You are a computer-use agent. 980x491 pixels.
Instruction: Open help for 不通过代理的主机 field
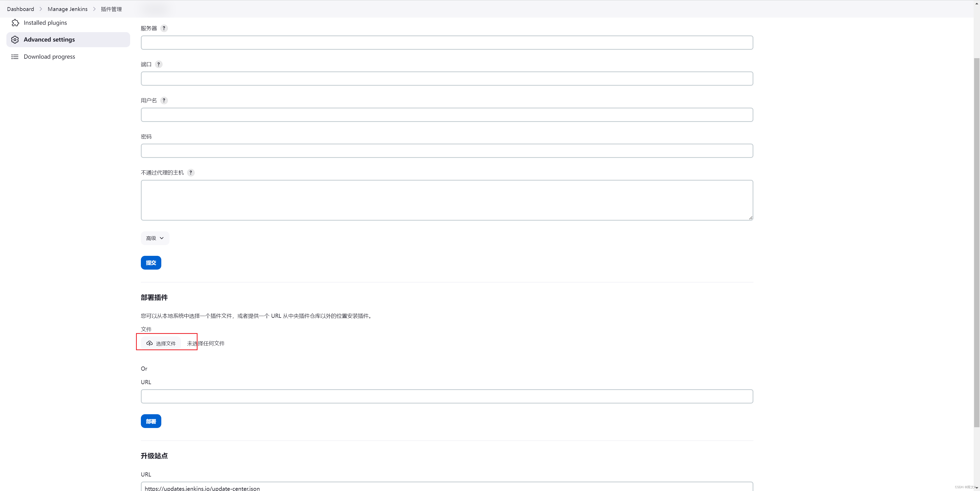pos(191,173)
